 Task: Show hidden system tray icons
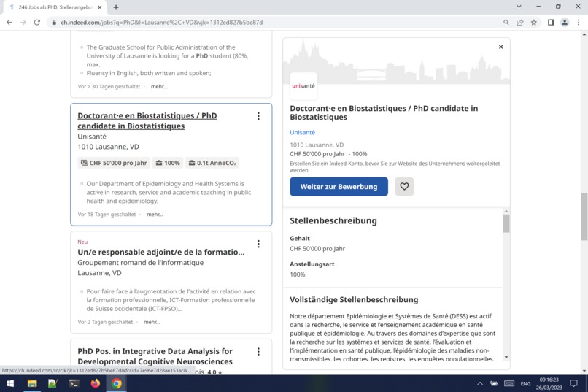(x=480, y=383)
